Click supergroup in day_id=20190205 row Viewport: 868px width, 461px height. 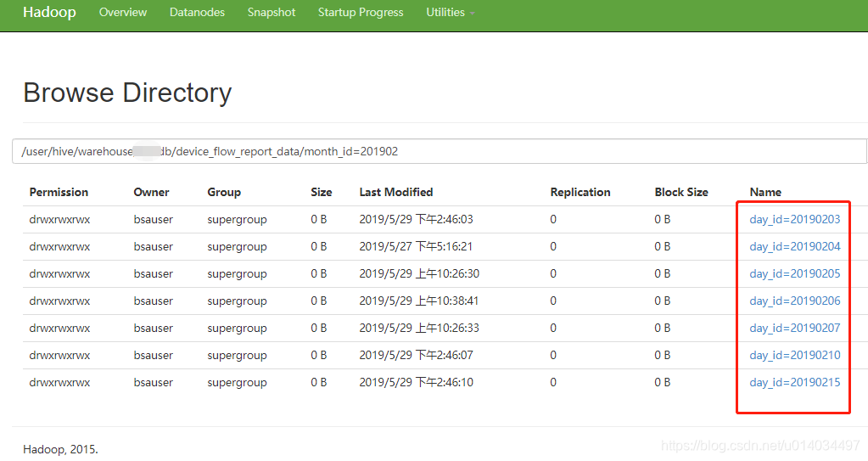point(237,273)
